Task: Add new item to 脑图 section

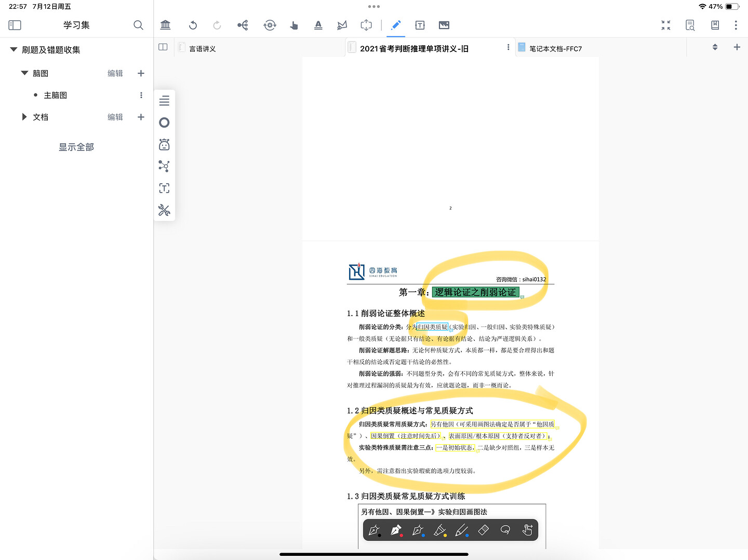Action: [x=141, y=73]
